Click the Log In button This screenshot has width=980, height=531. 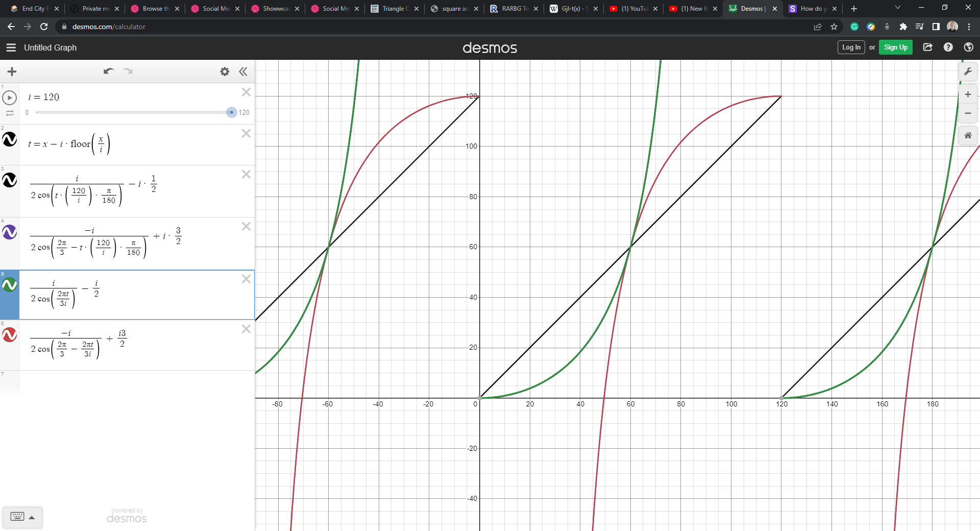tap(851, 47)
